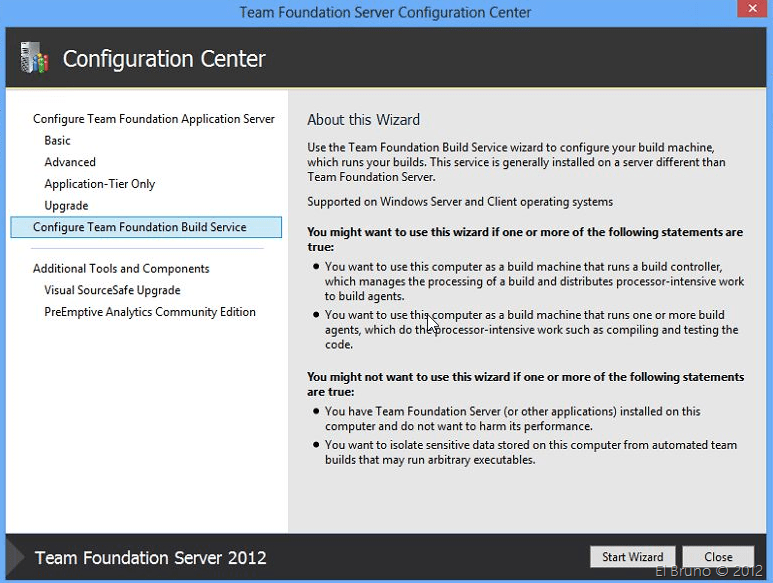Select Configure Team Foundation Application Server
The height and width of the screenshot is (583, 773).
pos(153,119)
